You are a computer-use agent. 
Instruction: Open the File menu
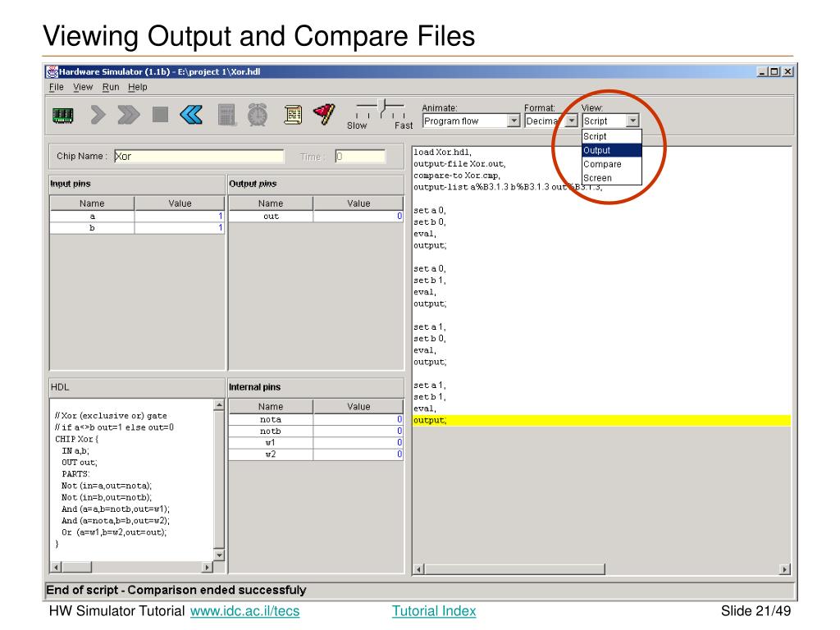pyautogui.click(x=57, y=87)
